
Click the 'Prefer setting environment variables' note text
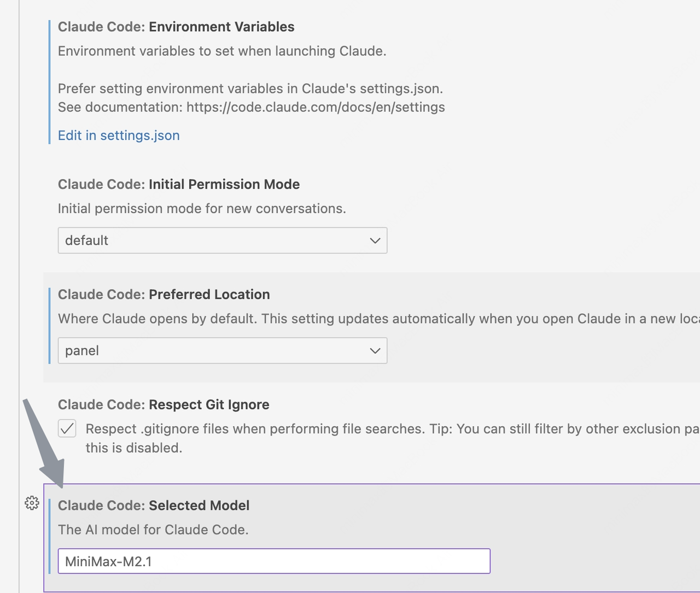click(250, 89)
